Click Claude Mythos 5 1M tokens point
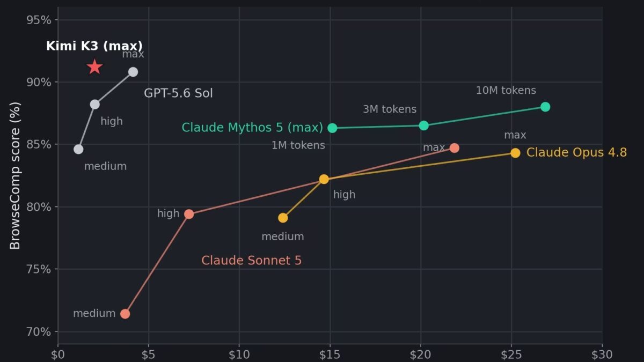The height and width of the screenshot is (362, 644). point(332,128)
